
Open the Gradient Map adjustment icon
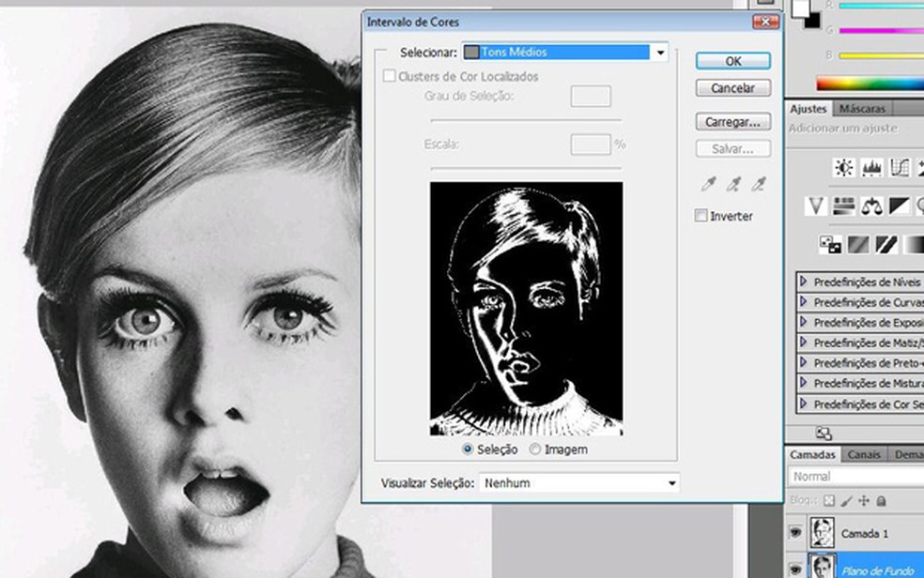pos(916,246)
